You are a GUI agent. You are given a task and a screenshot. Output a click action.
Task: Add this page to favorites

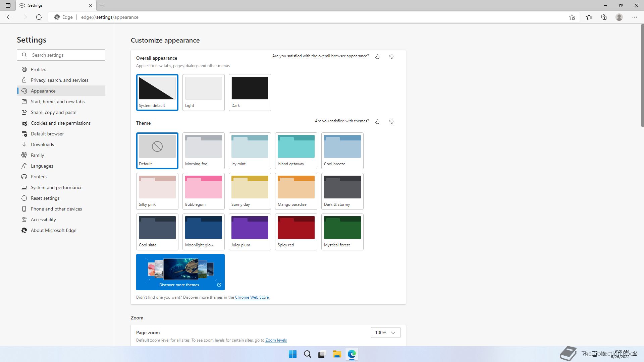pos(572,17)
